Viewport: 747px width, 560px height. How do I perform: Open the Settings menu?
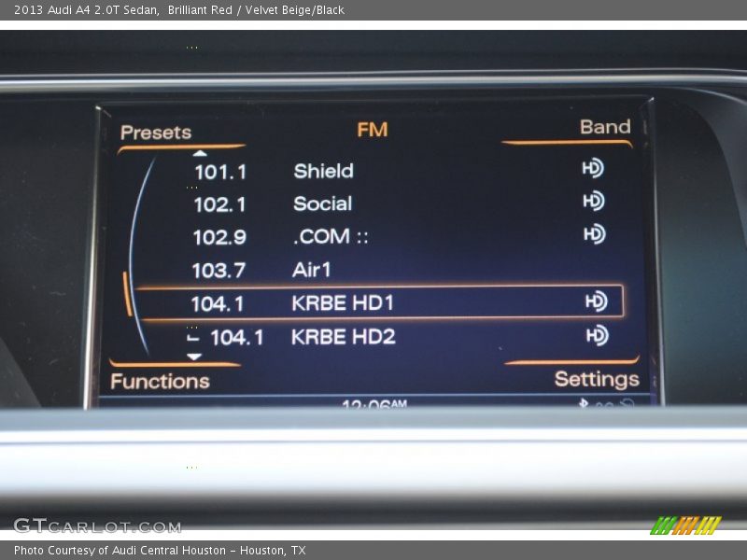[597, 380]
